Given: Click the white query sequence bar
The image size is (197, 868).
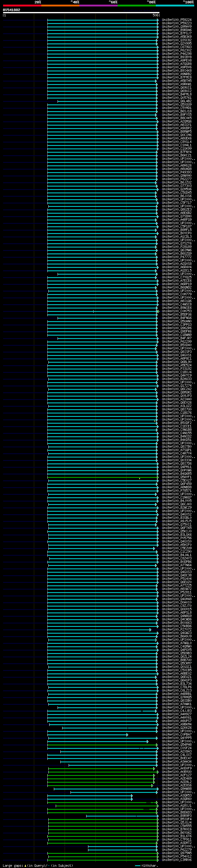Looking at the screenshot, I should click(81, 13).
